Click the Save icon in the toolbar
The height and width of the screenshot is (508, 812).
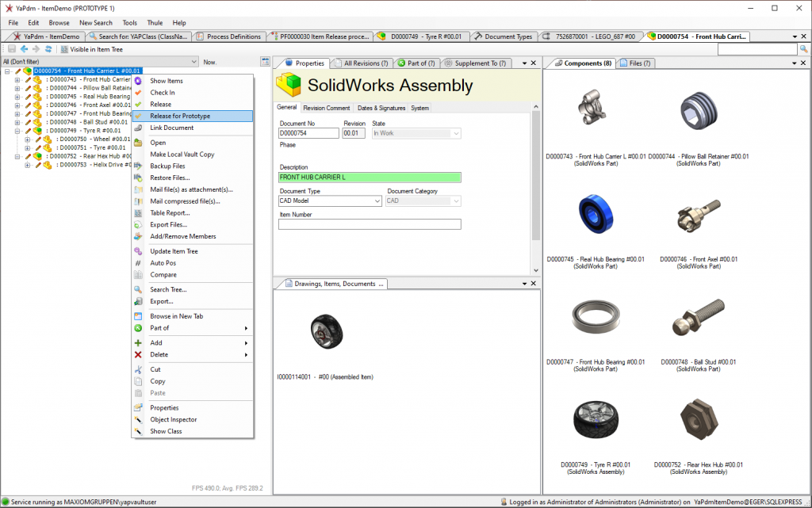[11, 49]
